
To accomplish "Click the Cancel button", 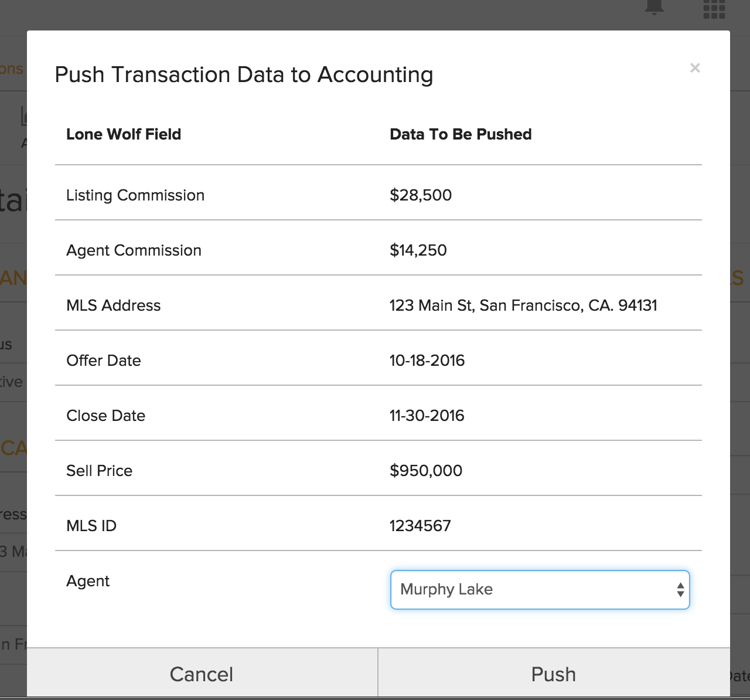I will (x=202, y=674).
